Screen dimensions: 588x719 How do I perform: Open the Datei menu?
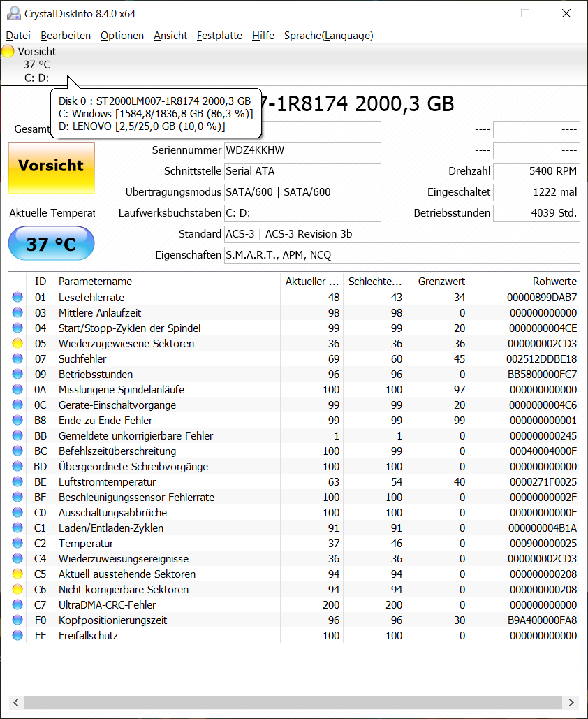tap(18, 36)
